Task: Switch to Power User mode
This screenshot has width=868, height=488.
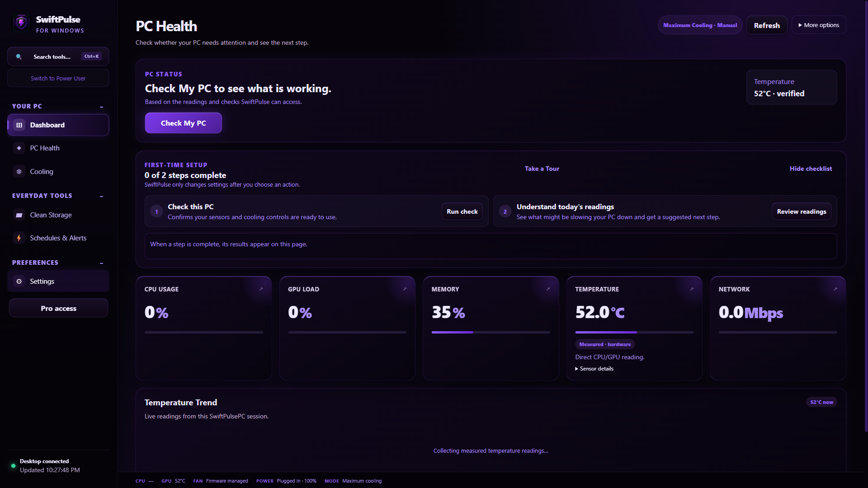Action: tap(58, 78)
